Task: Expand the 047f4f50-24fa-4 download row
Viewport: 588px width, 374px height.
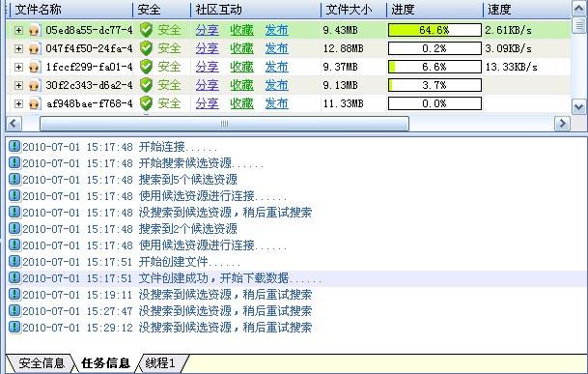Action: (x=18, y=48)
